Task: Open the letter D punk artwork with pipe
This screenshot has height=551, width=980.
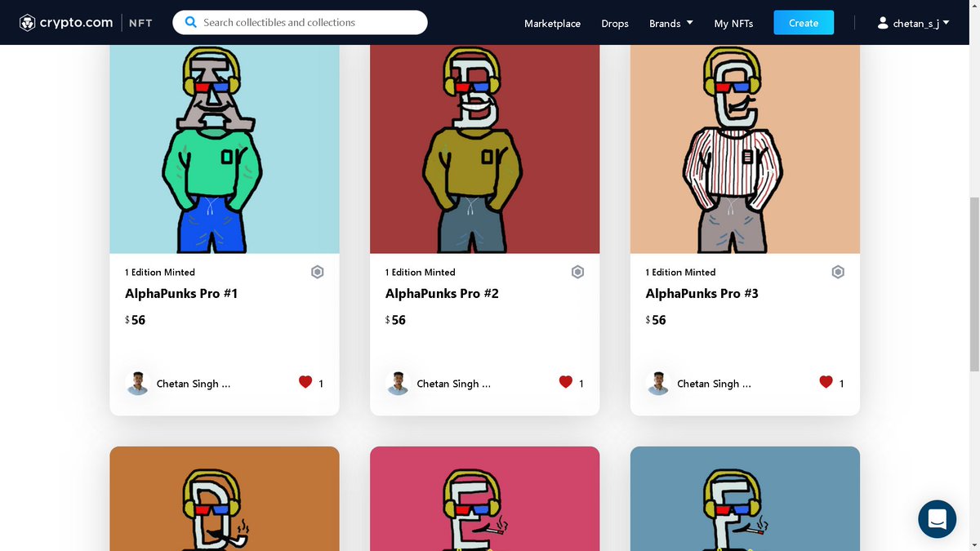Action: (225, 499)
